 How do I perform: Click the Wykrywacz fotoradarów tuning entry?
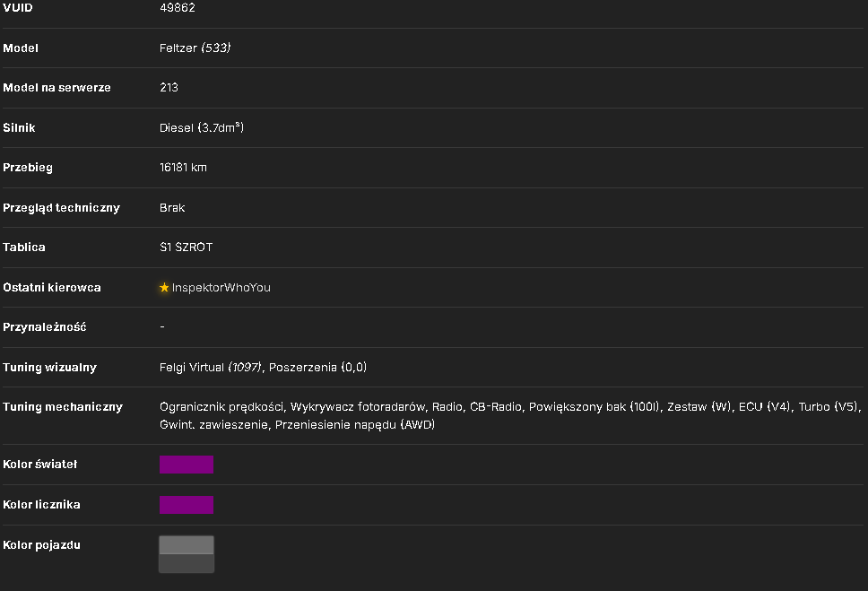coord(358,407)
